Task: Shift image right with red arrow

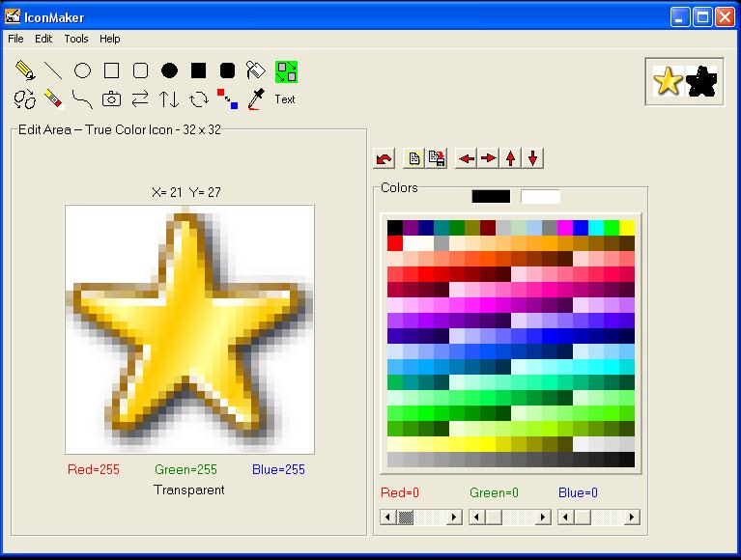Action: point(488,158)
